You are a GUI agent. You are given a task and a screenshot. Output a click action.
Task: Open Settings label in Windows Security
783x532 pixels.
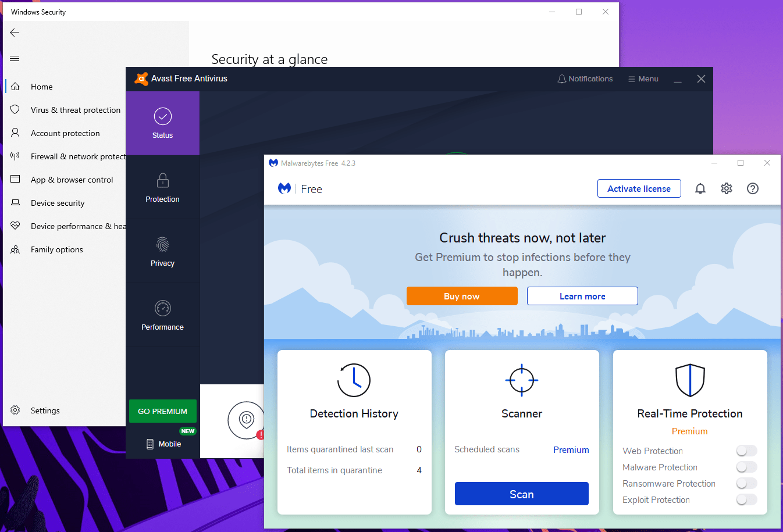tap(45, 410)
